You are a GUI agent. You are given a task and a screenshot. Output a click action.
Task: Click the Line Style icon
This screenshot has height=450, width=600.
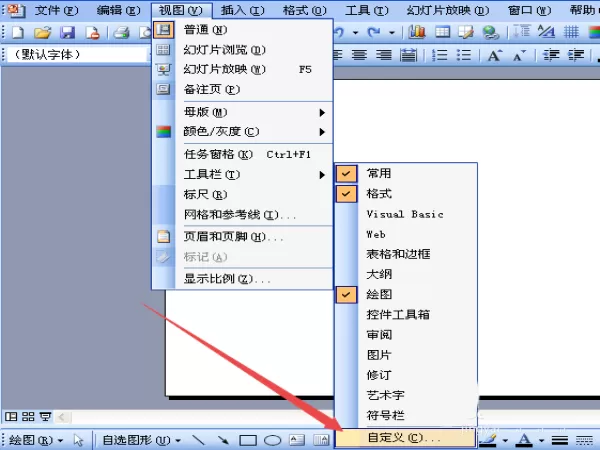(559, 440)
